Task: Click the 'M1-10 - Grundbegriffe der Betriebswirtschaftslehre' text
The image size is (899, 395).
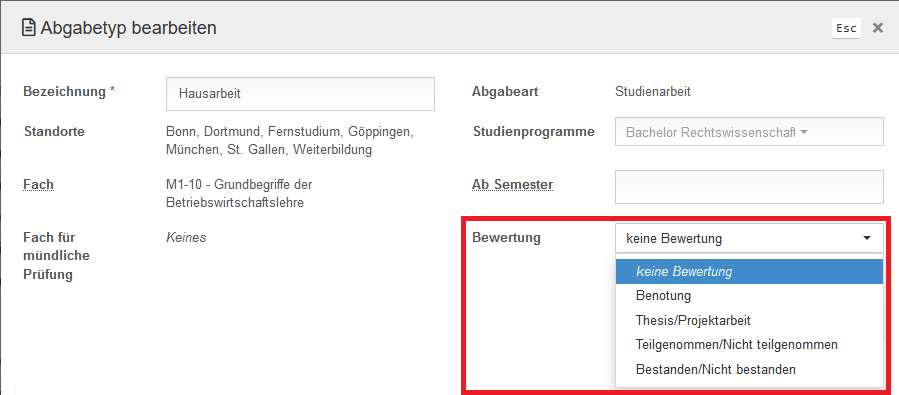Action: pos(239,194)
